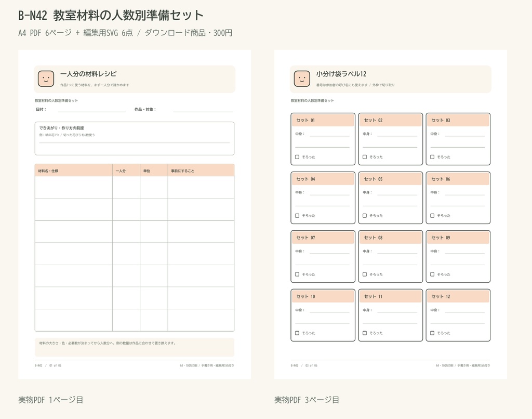Tick the そろった checkbox in セット 10

coord(297,333)
